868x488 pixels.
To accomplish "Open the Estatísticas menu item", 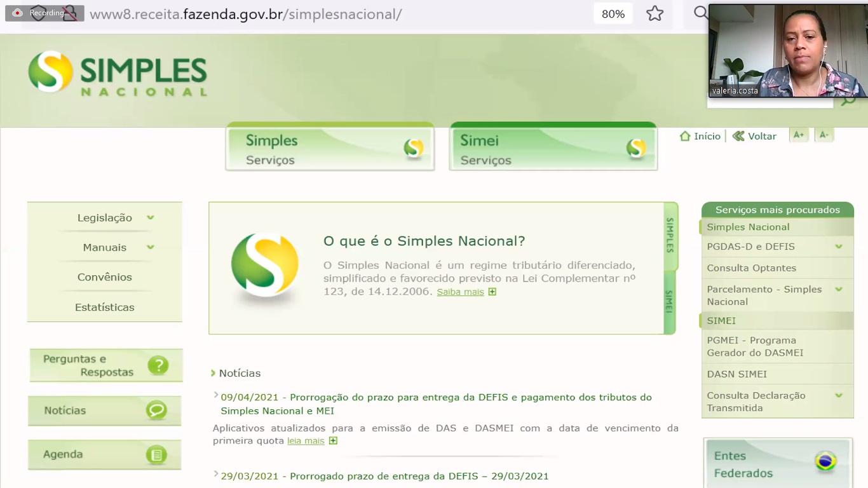I will click(x=105, y=307).
